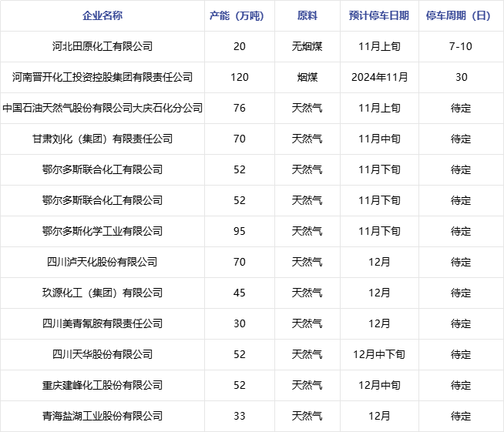Image resolution: width=504 pixels, height=432 pixels.
Task: Click 11月上旬 date in 河北田原化工 row
Action: pos(379,46)
